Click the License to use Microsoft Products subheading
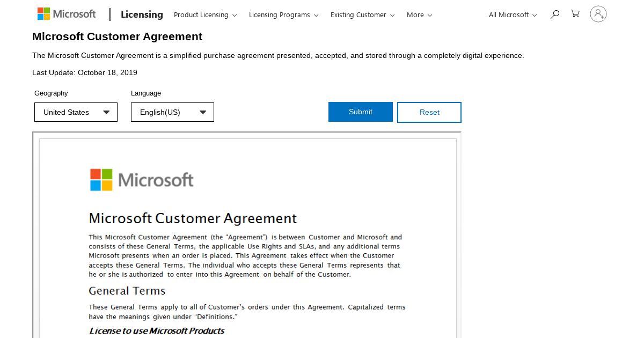 click(x=157, y=330)
